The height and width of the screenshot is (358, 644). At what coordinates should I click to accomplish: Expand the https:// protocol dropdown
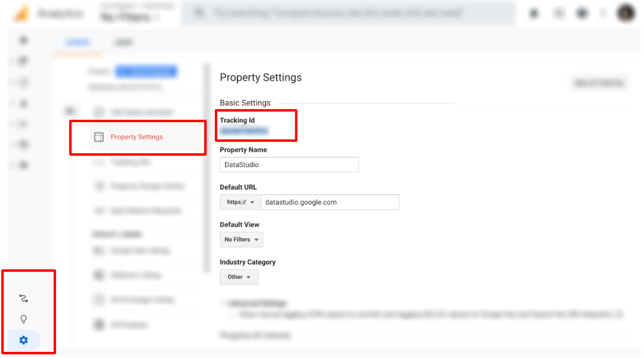coord(241,202)
